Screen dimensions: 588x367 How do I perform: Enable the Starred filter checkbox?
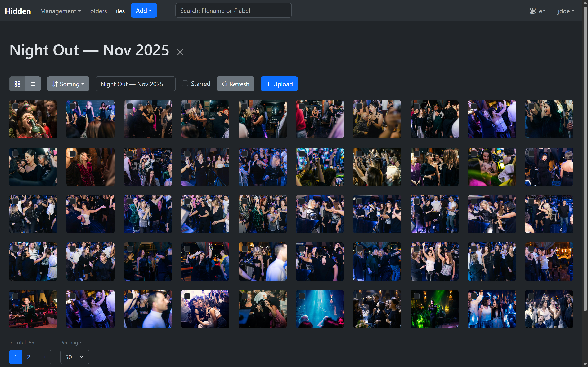click(x=185, y=84)
